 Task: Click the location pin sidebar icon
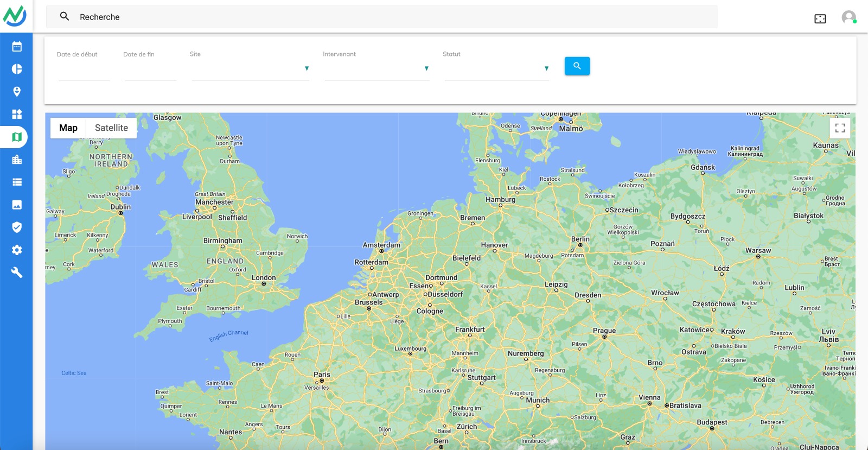(17, 92)
